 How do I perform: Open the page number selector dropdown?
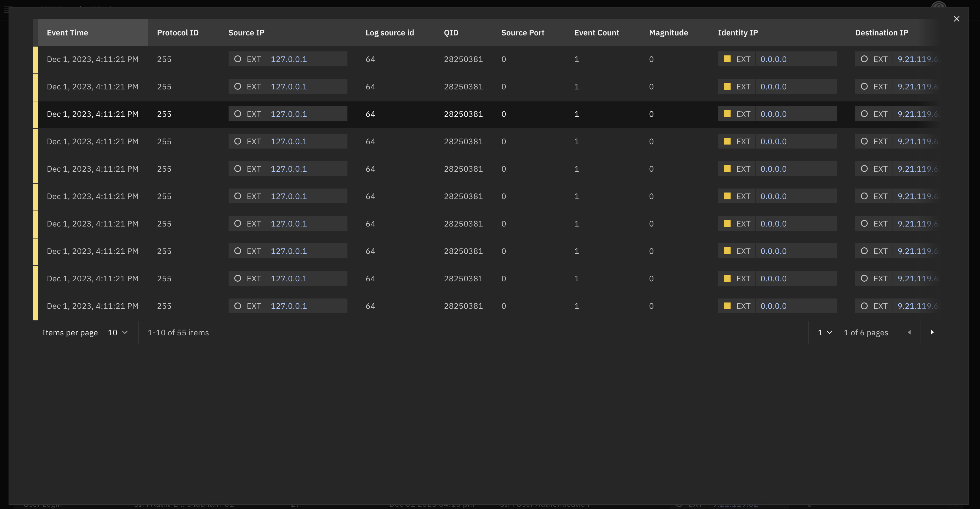tap(823, 332)
